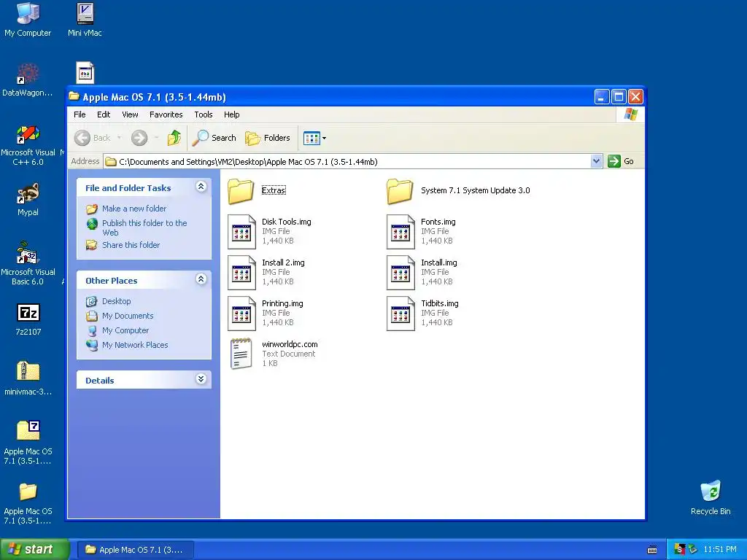Click the Views icon in toolbar

coord(311,138)
